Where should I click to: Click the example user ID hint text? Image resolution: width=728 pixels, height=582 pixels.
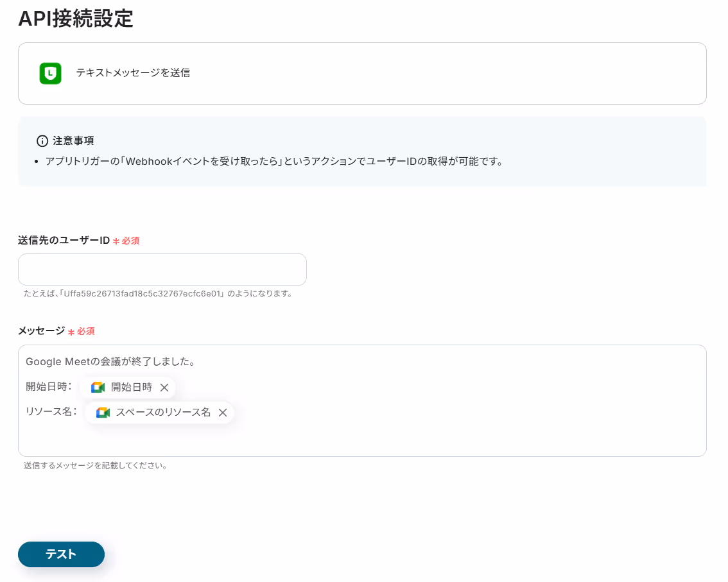pyautogui.click(x=159, y=294)
